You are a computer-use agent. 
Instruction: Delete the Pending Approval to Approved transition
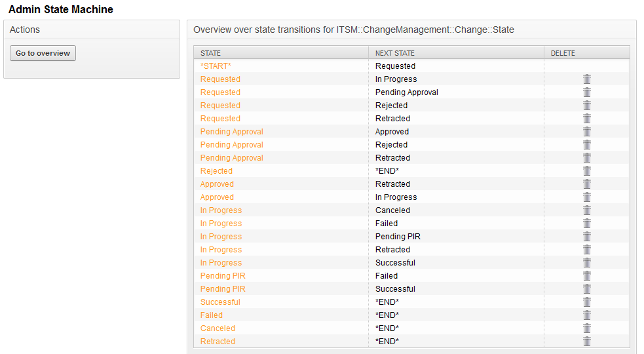coord(587,132)
